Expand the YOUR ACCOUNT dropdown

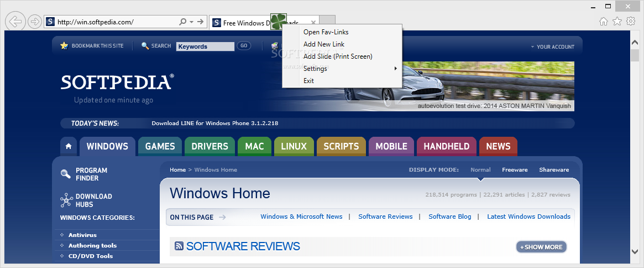point(552,47)
